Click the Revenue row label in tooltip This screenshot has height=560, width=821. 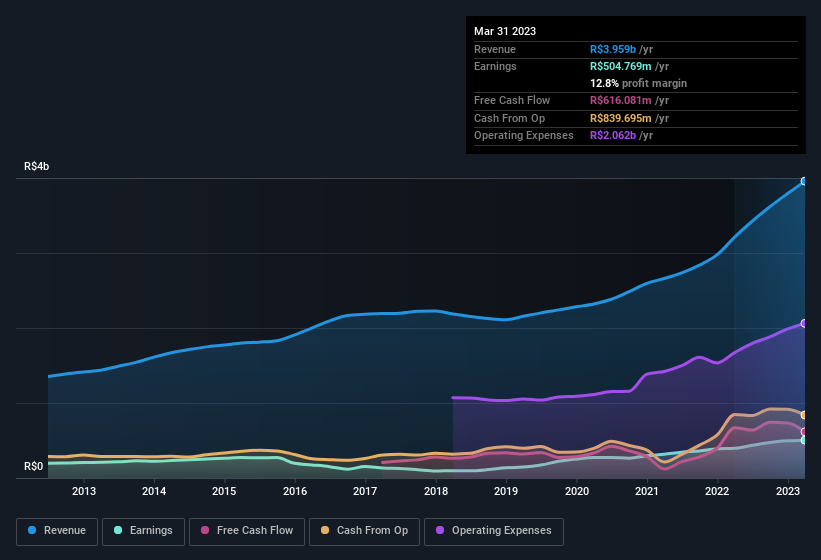(x=495, y=49)
